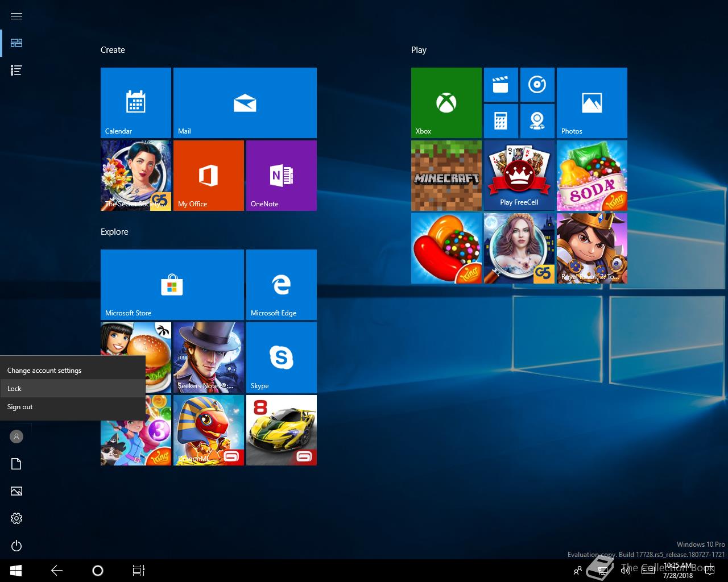Open the My Office tile
The width and height of the screenshot is (728, 582).
tap(209, 176)
